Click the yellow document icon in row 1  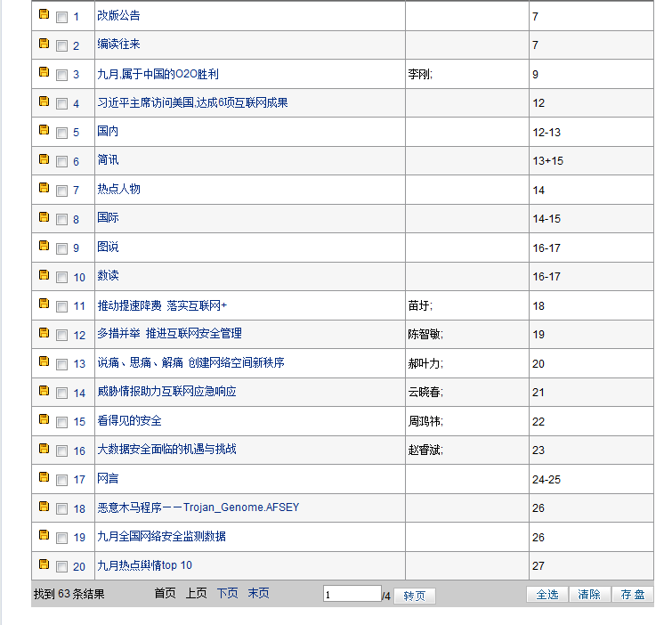[x=44, y=15]
